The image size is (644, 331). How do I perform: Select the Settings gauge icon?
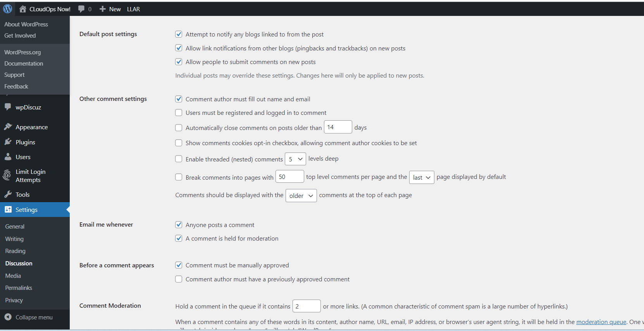point(8,210)
